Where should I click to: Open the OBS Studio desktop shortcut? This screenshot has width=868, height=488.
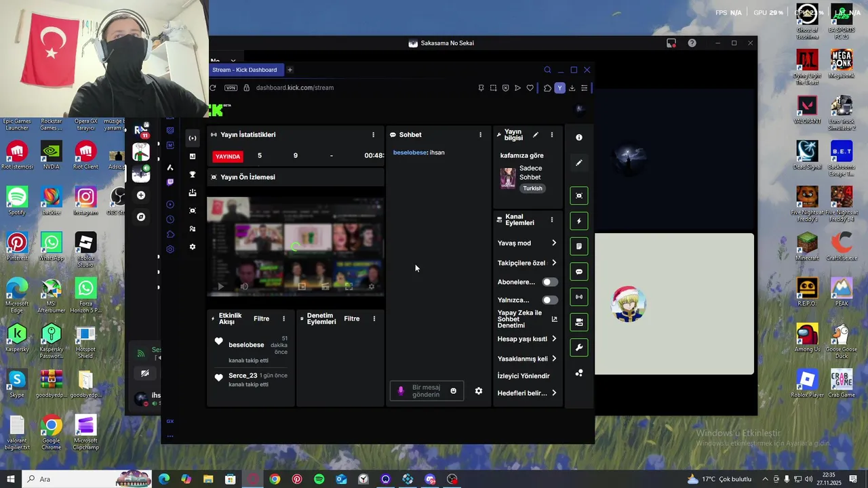pos(118,201)
